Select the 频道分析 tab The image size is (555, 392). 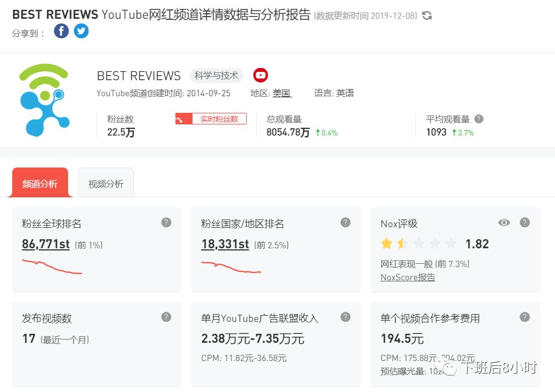coord(39,182)
